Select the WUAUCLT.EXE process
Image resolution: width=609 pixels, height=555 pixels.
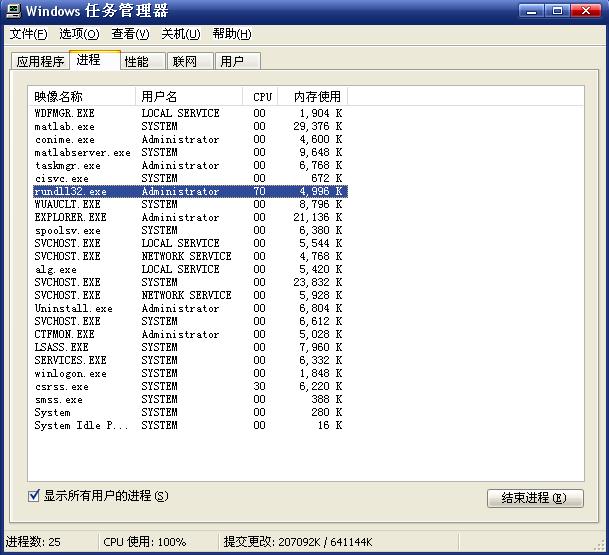click(190, 204)
